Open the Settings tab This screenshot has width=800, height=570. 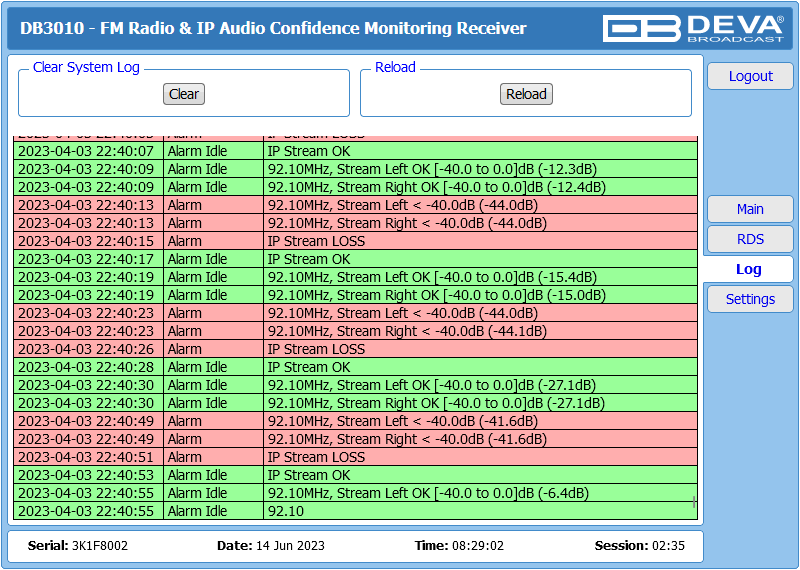750,299
